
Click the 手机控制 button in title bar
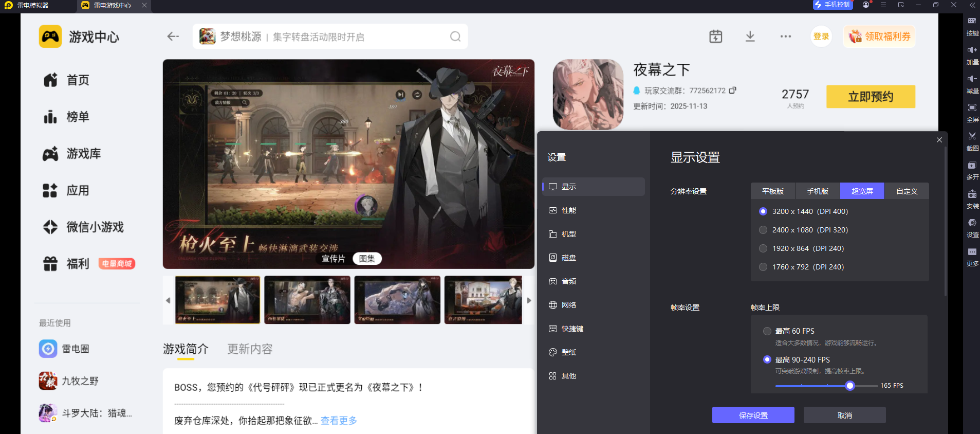(x=833, y=5)
